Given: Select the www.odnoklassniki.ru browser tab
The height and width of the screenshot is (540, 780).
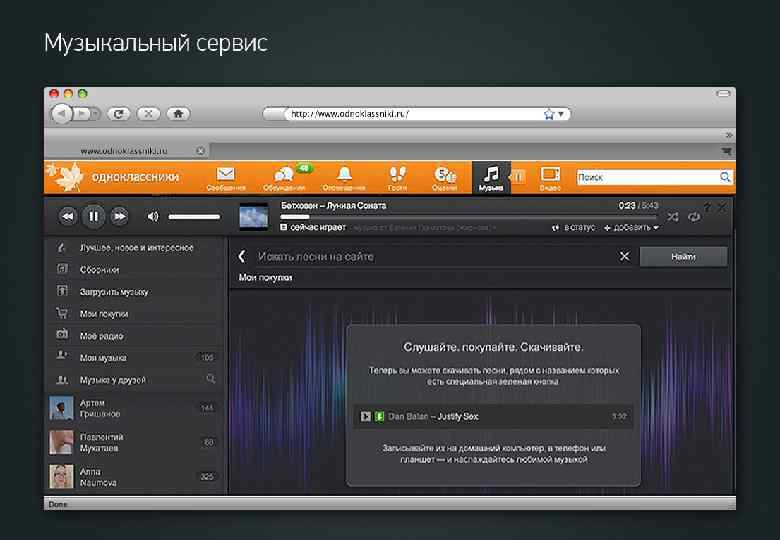Looking at the screenshot, I should [129, 150].
